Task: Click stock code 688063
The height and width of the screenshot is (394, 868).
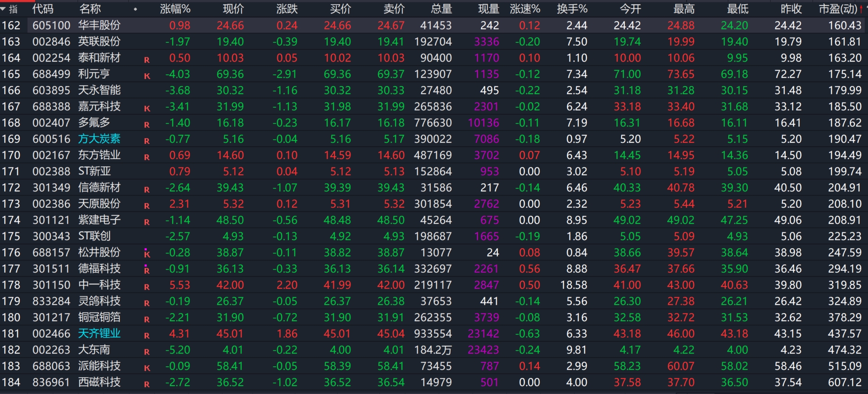Action: click(x=51, y=366)
